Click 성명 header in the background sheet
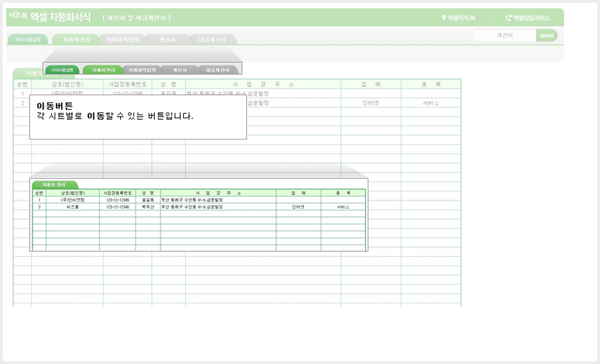This screenshot has width=600, height=364. tap(169, 84)
